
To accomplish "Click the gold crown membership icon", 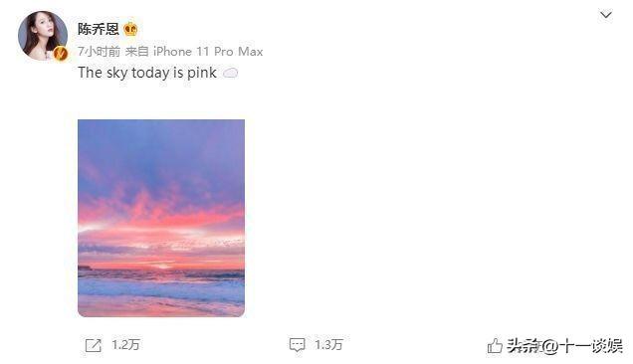I will point(130,29).
